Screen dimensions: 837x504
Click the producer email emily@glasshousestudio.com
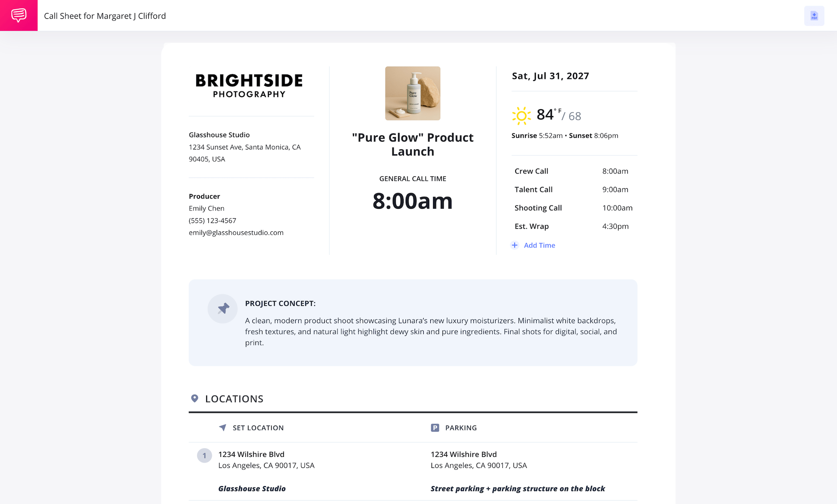pyautogui.click(x=236, y=233)
